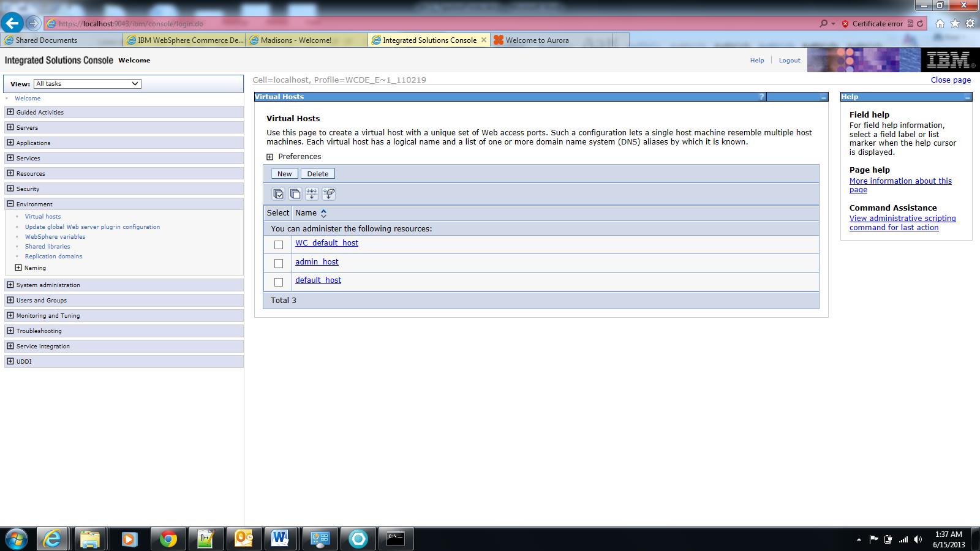The image size is (980, 551).
Task: Expand the Servers section in the sidebar
Action: click(x=9, y=127)
